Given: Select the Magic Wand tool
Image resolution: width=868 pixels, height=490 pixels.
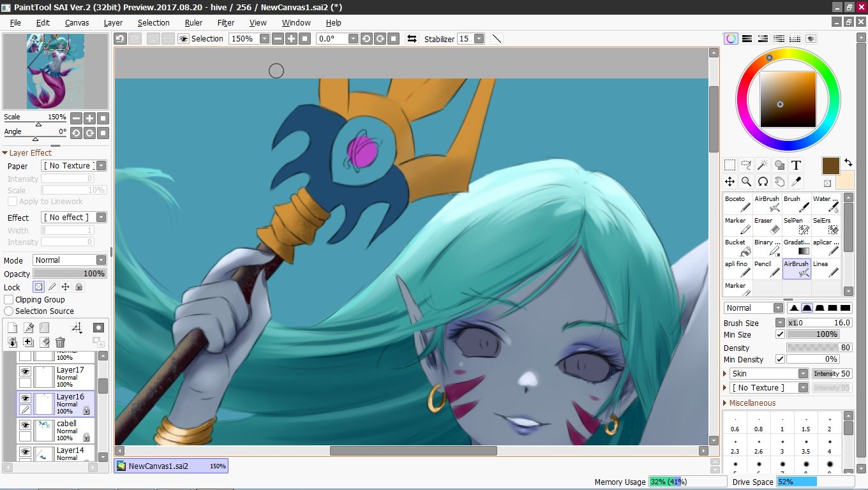Looking at the screenshot, I should (763, 165).
